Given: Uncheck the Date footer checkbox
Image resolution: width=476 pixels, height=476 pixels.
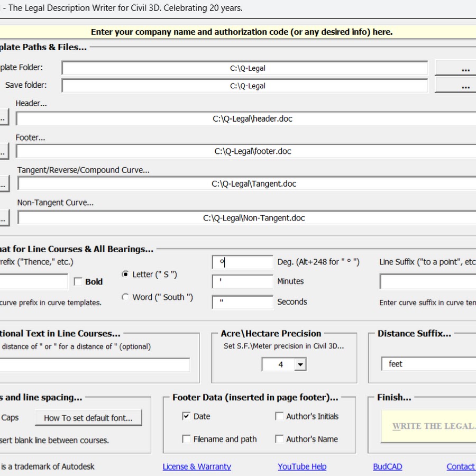Looking at the screenshot, I should [186, 416].
